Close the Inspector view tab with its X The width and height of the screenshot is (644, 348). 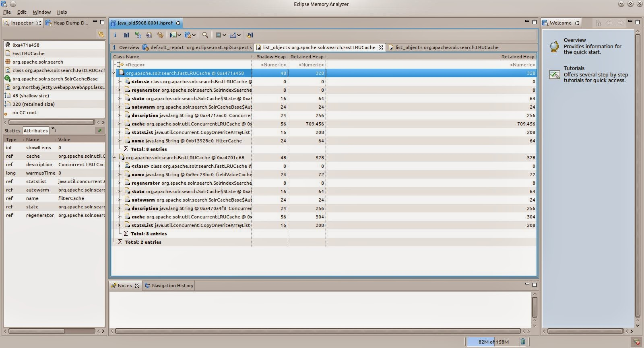tap(39, 23)
